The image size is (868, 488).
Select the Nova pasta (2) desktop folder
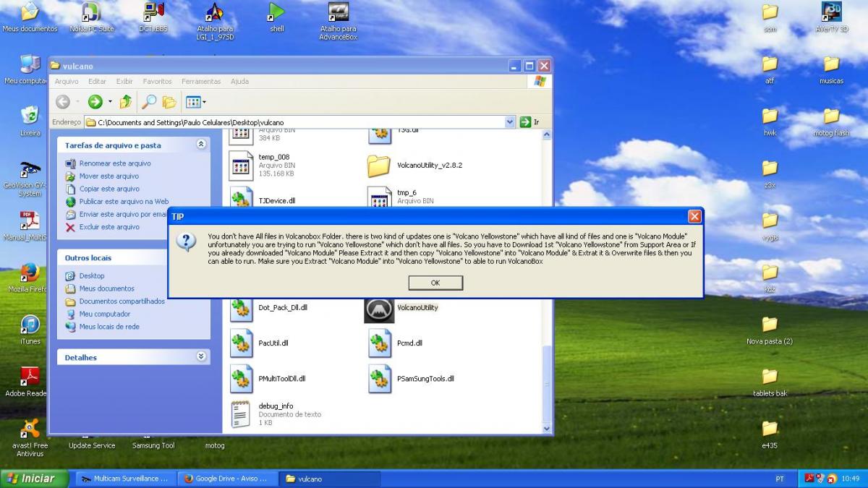pyautogui.click(x=770, y=330)
